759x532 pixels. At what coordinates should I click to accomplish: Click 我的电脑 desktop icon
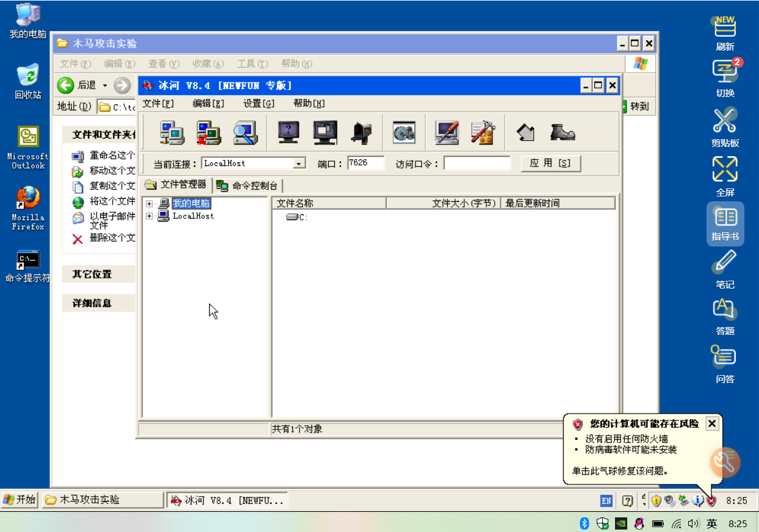tap(28, 21)
